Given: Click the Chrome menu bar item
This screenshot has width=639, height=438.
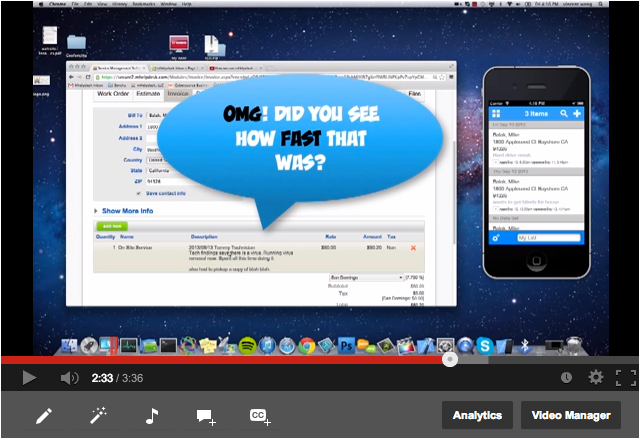Looking at the screenshot, I should (x=57, y=4).
